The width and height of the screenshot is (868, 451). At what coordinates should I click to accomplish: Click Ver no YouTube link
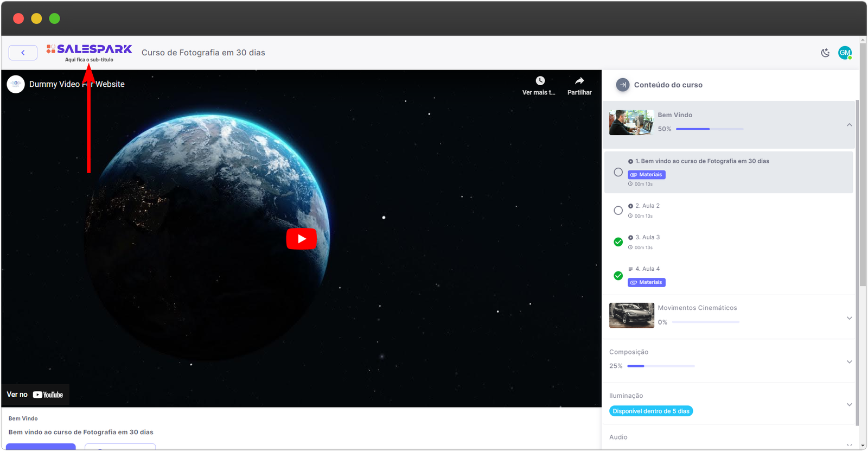coord(35,395)
